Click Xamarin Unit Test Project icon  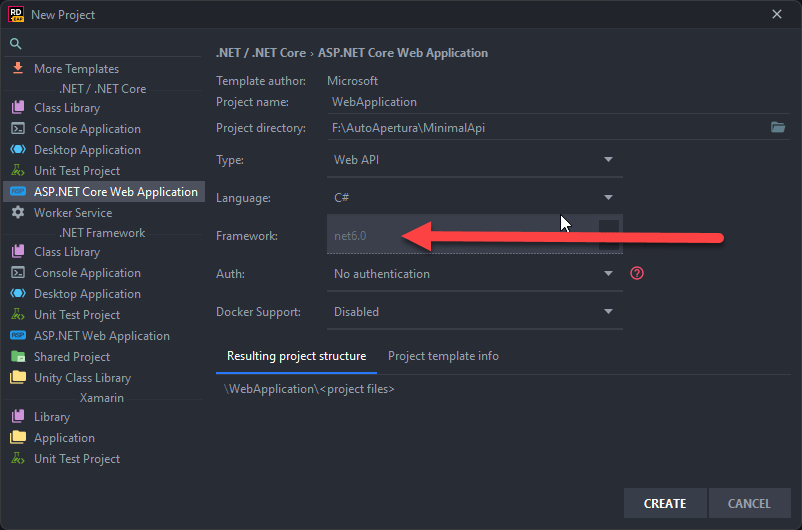(x=18, y=458)
